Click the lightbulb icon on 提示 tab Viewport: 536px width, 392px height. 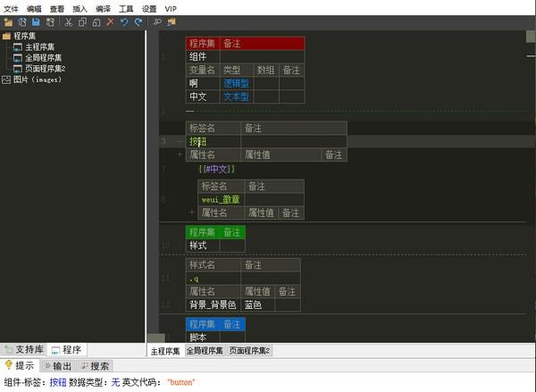click(x=9, y=365)
